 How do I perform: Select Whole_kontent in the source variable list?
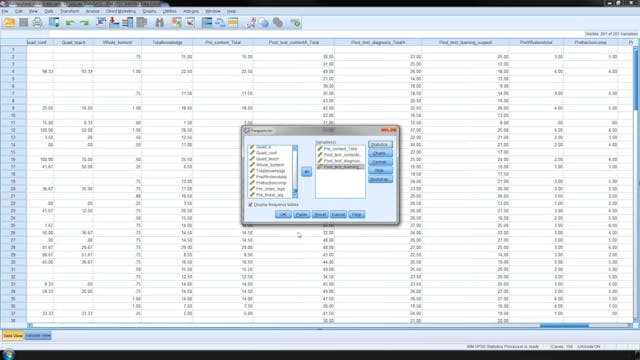[x=269, y=165]
